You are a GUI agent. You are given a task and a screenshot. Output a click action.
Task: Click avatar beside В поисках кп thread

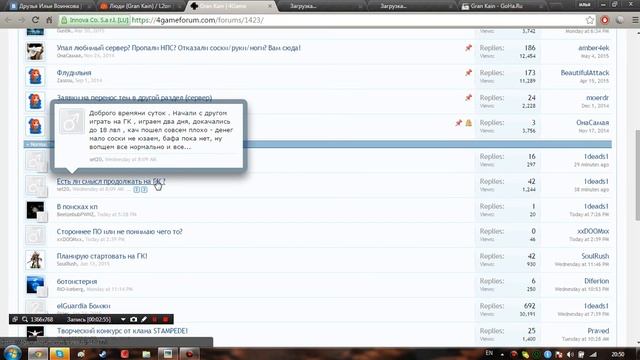click(35, 210)
